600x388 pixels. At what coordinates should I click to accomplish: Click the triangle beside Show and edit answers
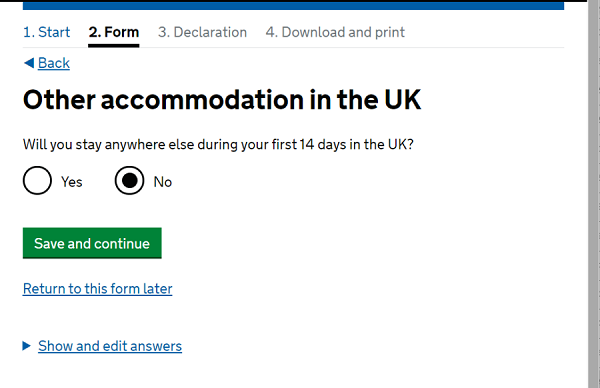[26, 346]
